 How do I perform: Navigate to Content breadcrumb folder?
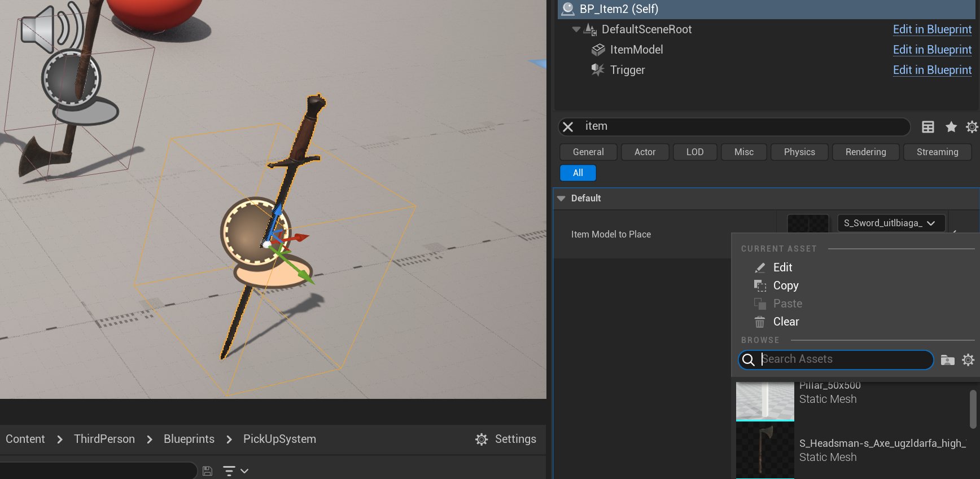pos(25,439)
